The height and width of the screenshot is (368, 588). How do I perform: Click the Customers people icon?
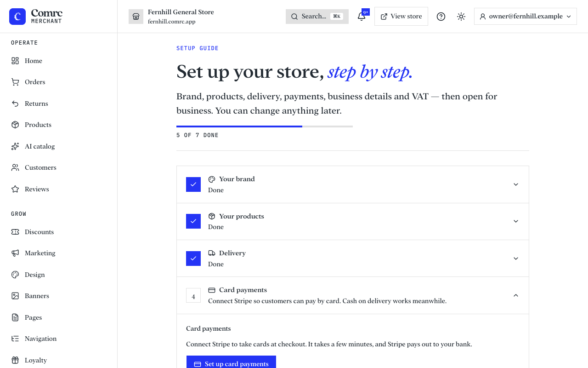pyautogui.click(x=15, y=167)
